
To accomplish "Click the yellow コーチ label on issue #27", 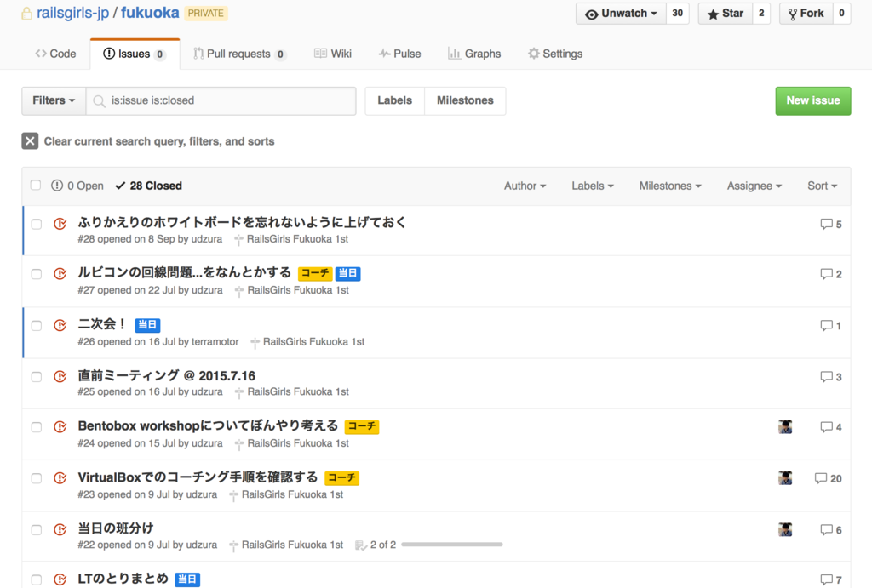I will [x=315, y=273].
